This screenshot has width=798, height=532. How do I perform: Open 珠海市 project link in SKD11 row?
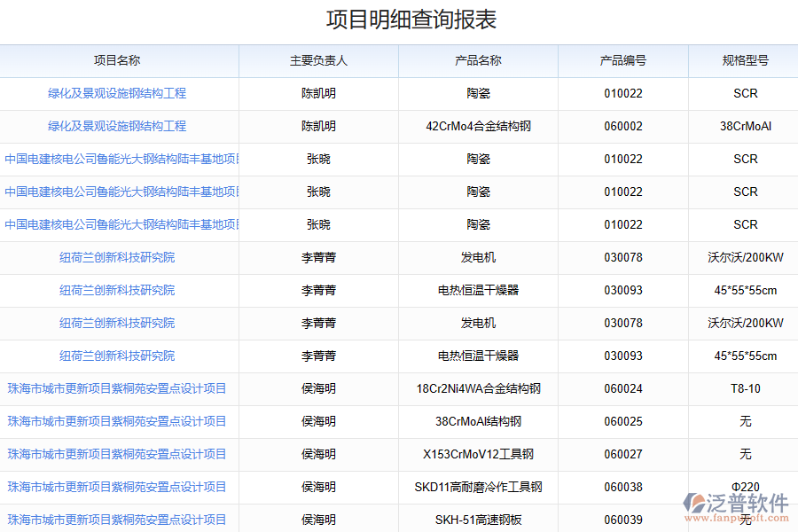coord(117,487)
